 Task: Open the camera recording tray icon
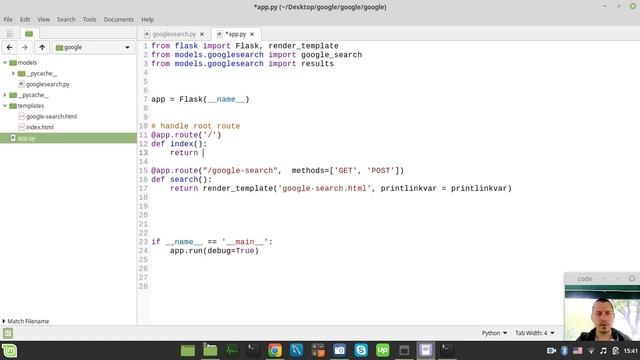tap(551, 351)
